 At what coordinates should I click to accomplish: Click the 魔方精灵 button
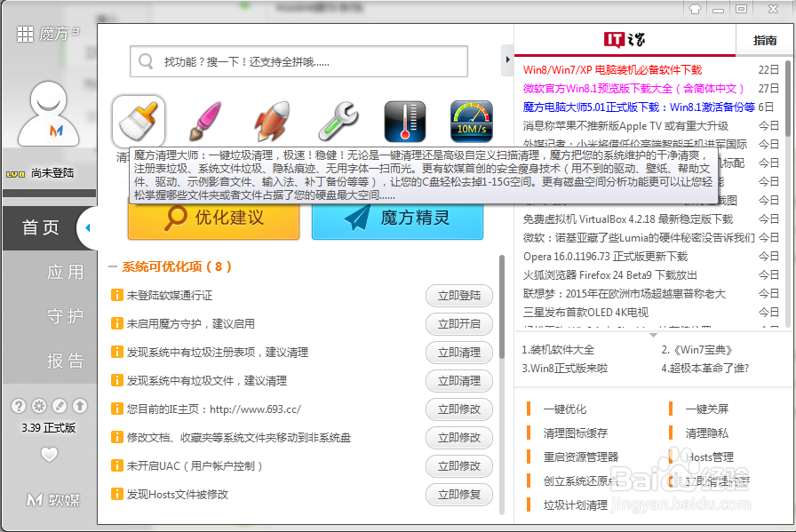pos(397,219)
